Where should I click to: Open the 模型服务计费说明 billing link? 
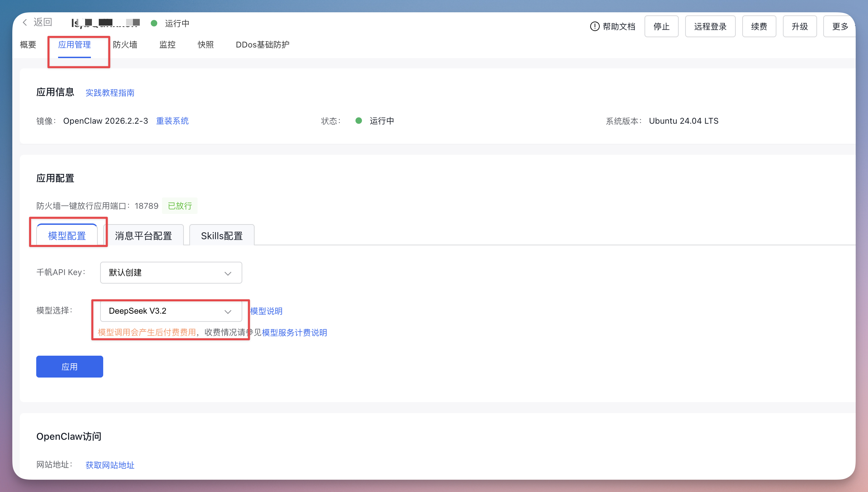(x=294, y=332)
